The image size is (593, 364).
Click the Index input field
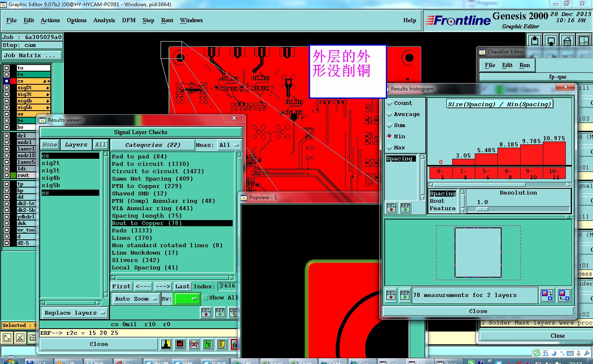click(x=227, y=286)
